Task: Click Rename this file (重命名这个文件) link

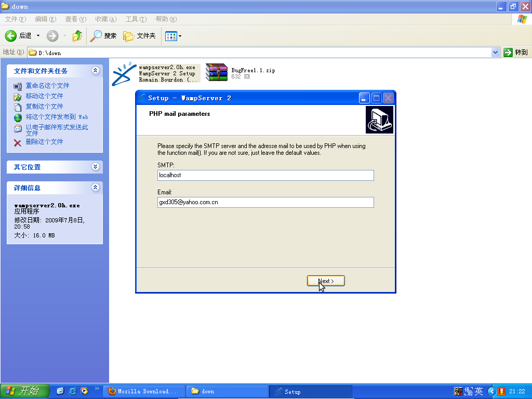Action: pos(47,86)
